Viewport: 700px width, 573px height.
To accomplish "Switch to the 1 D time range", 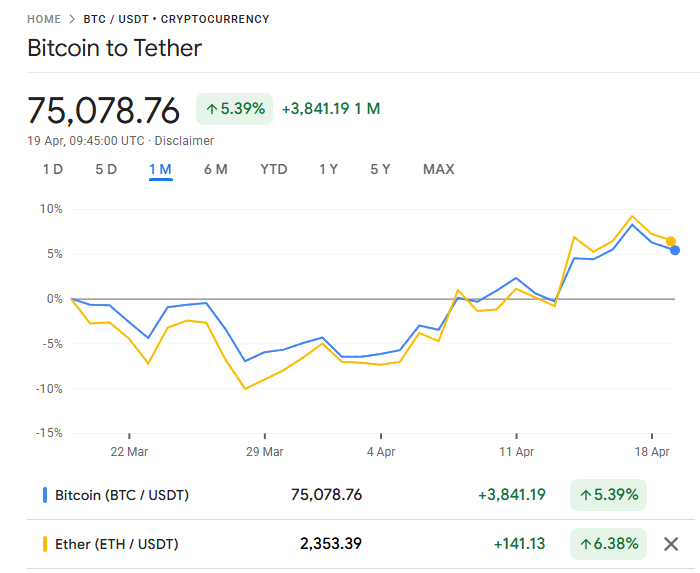I will click(52, 169).
